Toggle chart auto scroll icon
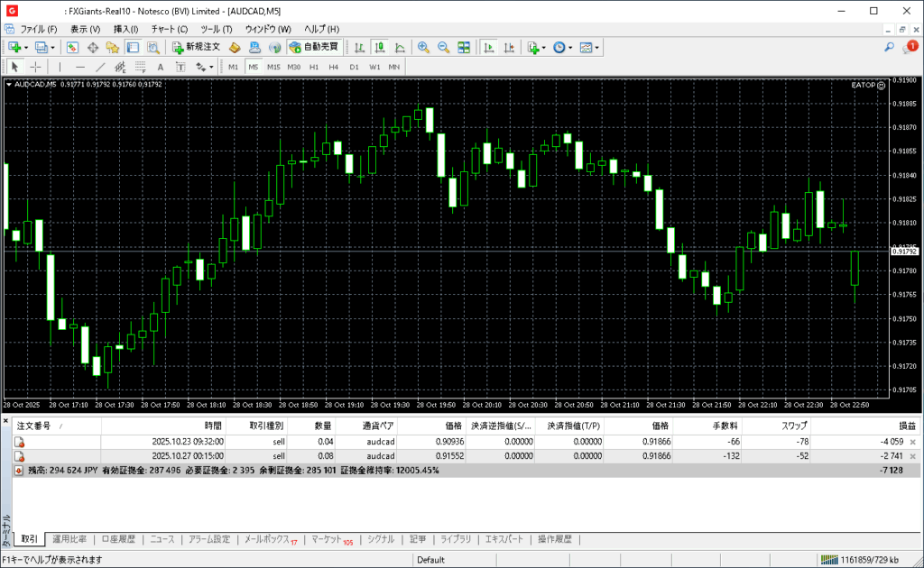The height and width of the screenshot is (568, 924). coord(488,47)
